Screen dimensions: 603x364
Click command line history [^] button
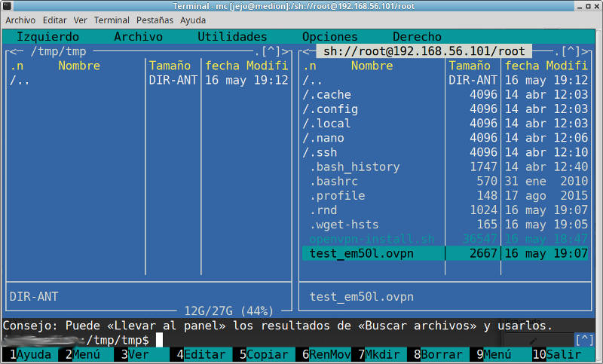tap(585, 340)
